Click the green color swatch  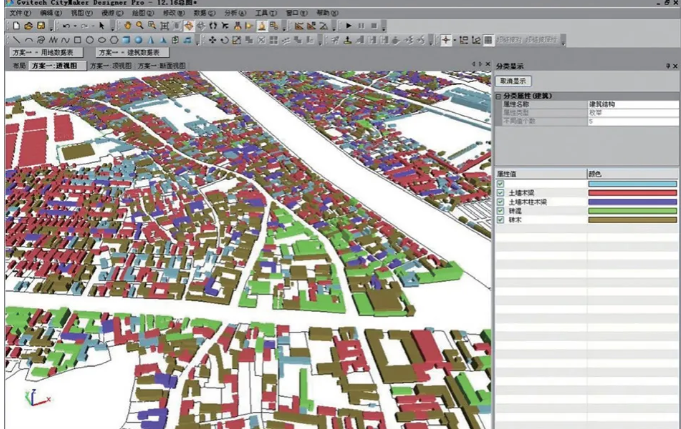[632, 211]
